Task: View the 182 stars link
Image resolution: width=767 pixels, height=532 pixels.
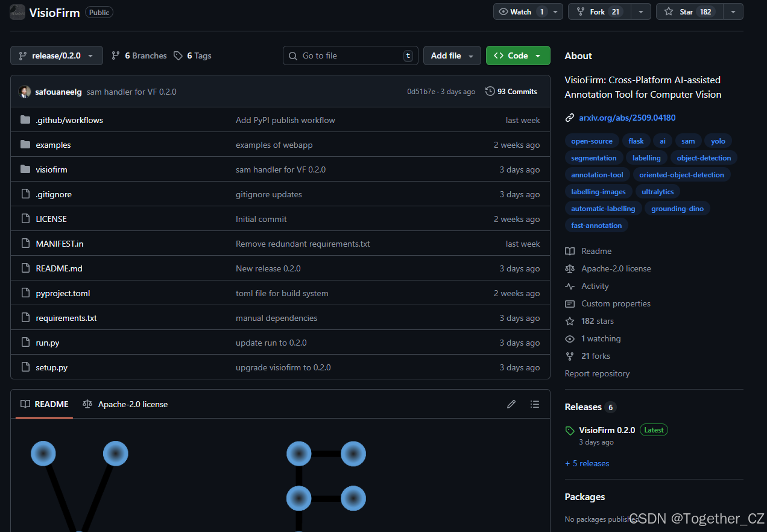Action: (x=589, y=321)
